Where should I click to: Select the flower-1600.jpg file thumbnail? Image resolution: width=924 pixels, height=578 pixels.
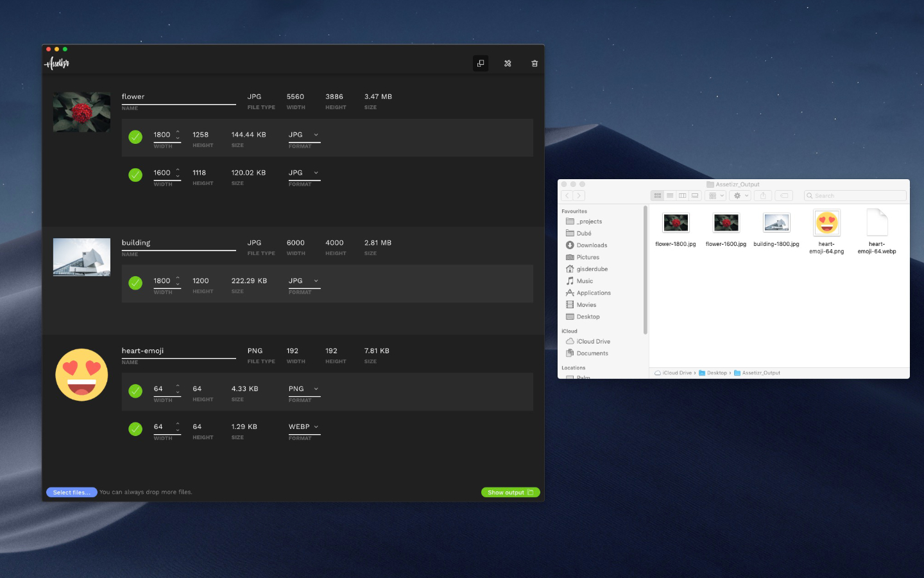pyautogui.click(x=726, y=223)
